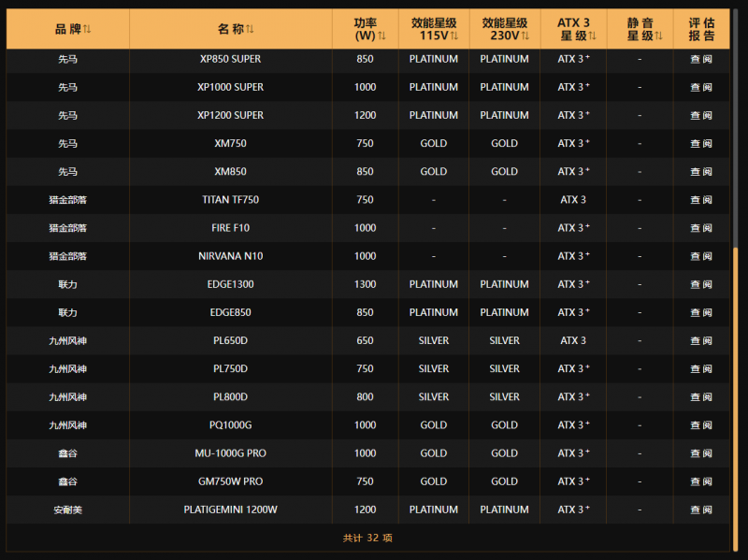Click the GM750W PRO name cell

click(x=230, y=481)
